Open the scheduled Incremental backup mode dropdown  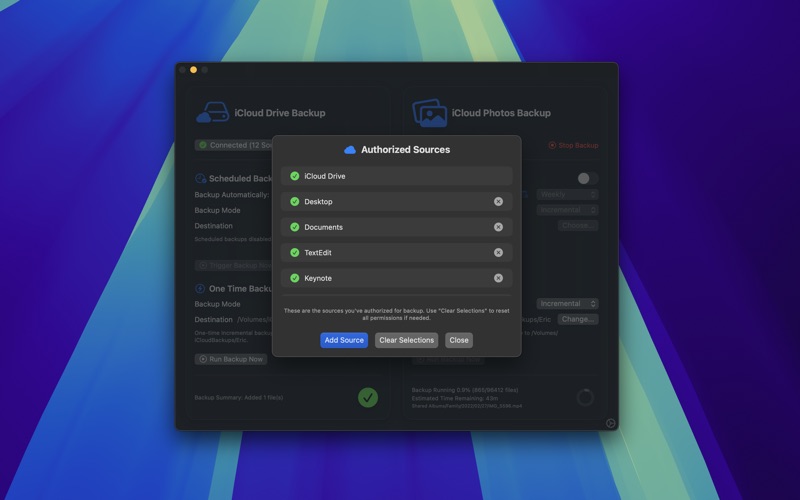[x=567, y=210]
